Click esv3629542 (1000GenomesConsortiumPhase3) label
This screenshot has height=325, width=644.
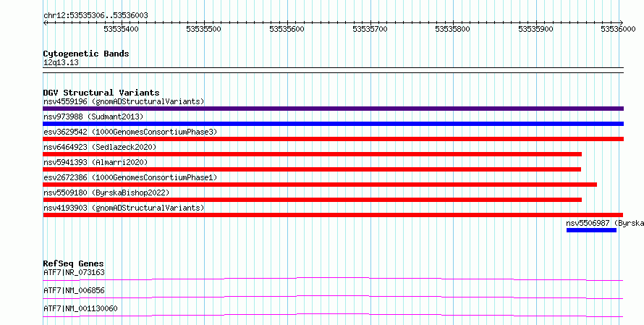coord(130,132)
